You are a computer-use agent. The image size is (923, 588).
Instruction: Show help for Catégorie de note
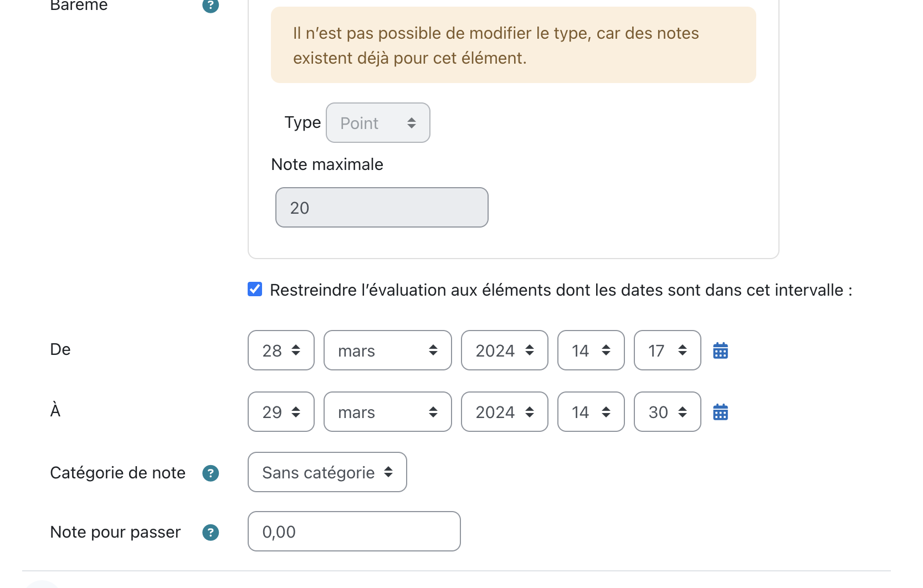coord(211,473)
